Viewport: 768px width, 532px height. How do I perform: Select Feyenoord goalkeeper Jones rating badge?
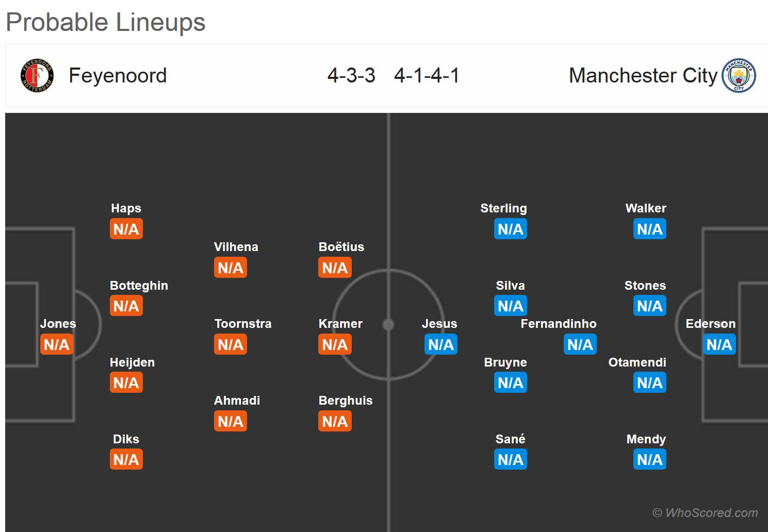pyautogui.click(x=57, y=344)
